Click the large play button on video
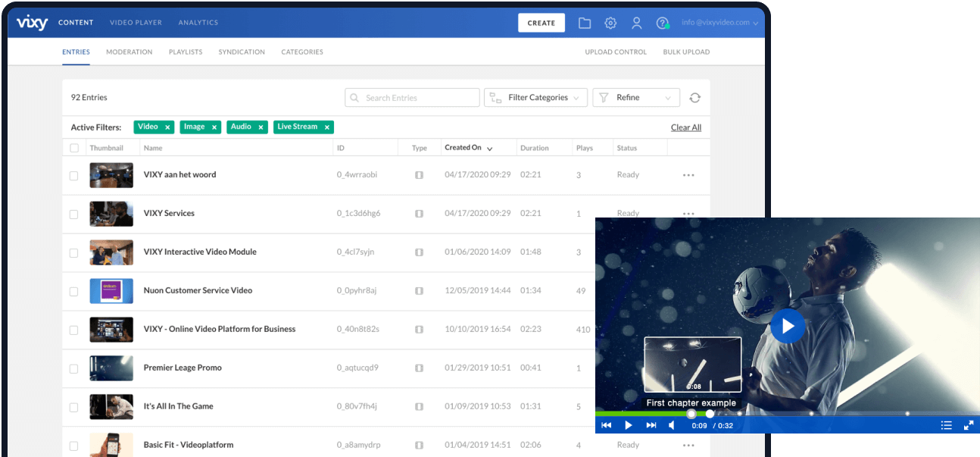The image size is (980, 457). click(x=788, y=326)
